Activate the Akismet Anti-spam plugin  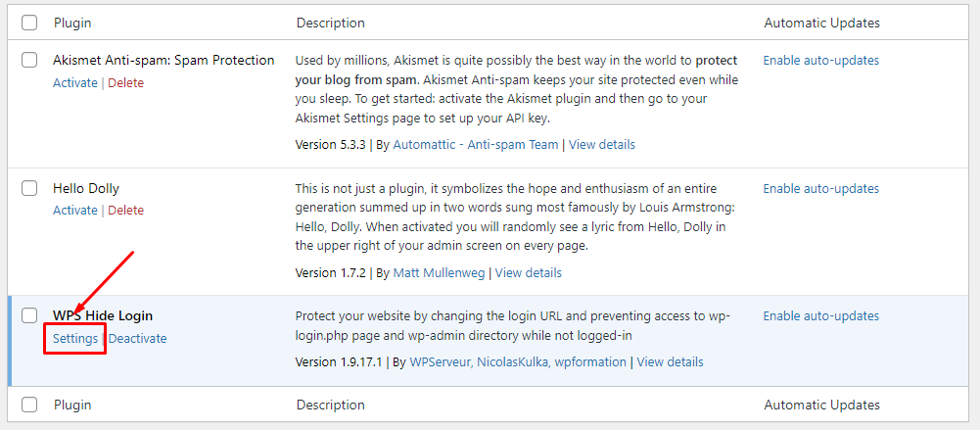click(x=75, y=83)
